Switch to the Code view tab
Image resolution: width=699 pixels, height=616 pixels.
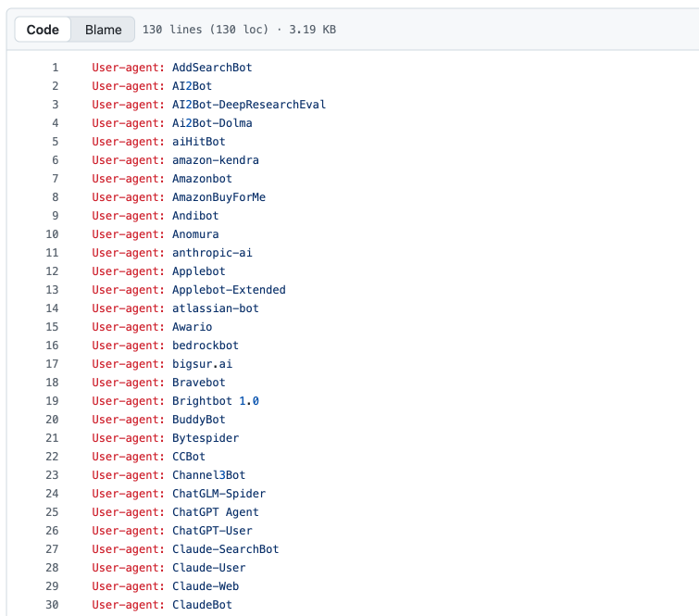pyautogui.click(x=43, y=30)
